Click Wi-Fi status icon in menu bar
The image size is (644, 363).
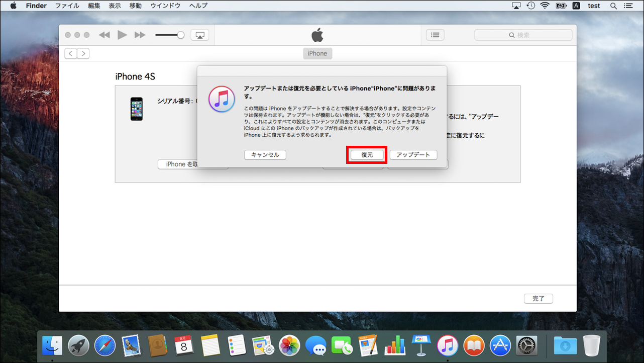[545, 6]
